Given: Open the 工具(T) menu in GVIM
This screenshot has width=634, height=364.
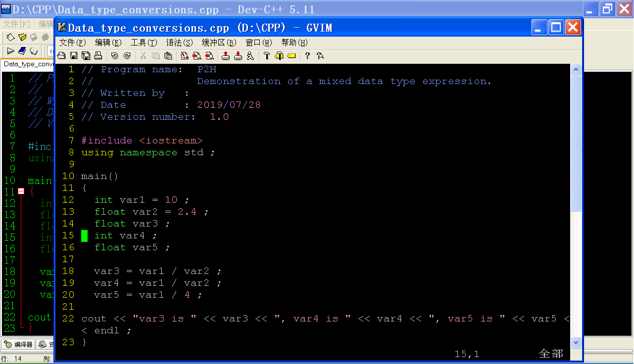Looking at the screenshot, I should pyautogui.click(x=144, y=43).
